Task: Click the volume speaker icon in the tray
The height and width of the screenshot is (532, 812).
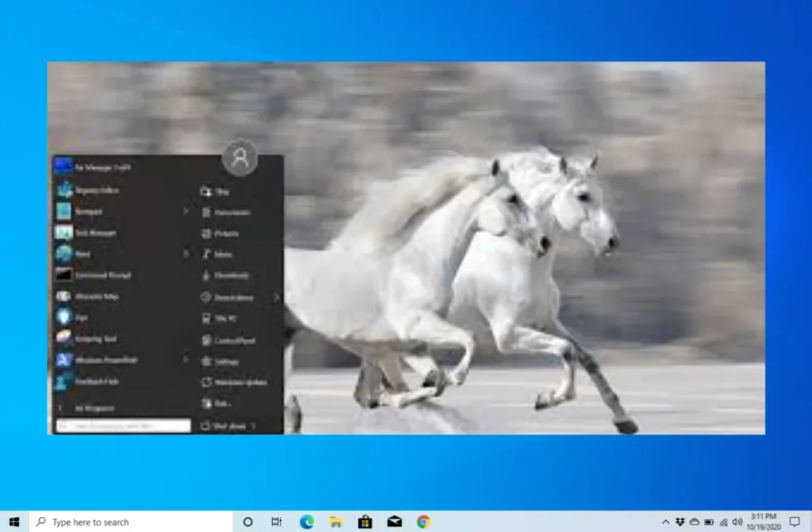Action: [x=737, y=522]
